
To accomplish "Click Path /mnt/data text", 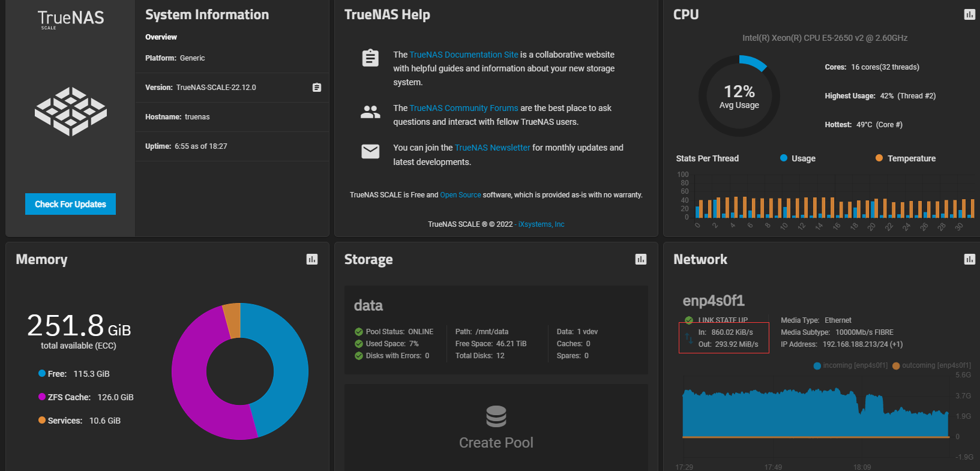I will [482, 332].
